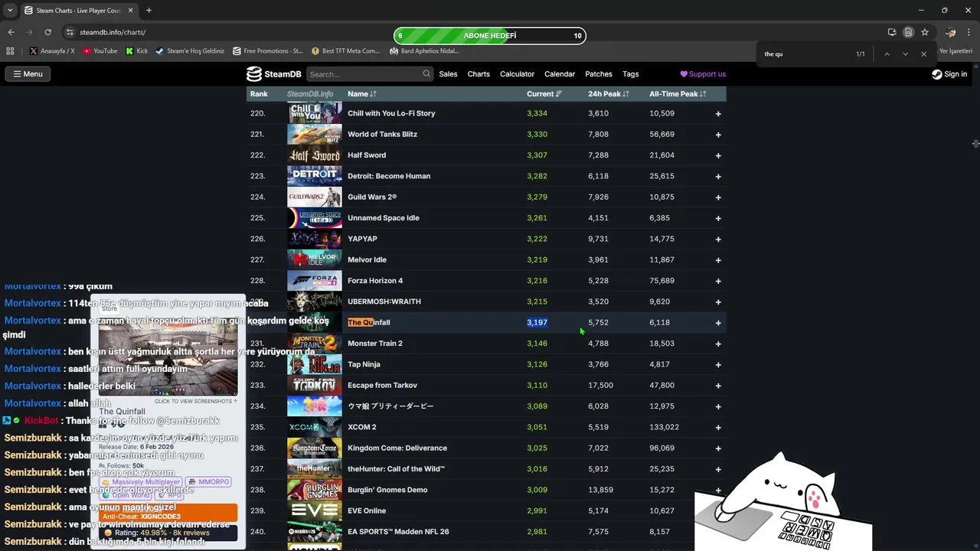
Task: Click Sign in with the Steam icon
Action: tap(949, 74)
